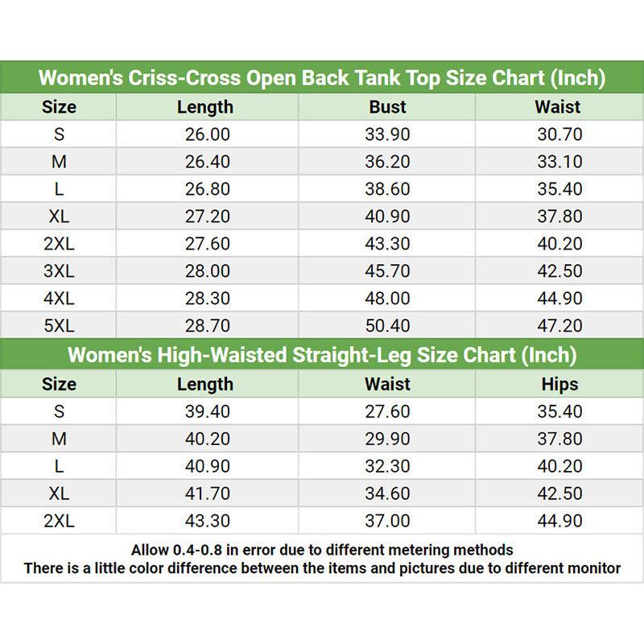Image resolution: width=644 pixels, height=644 pixels.
Task: Select the Hips column header
Action: (x=559, y=384)
